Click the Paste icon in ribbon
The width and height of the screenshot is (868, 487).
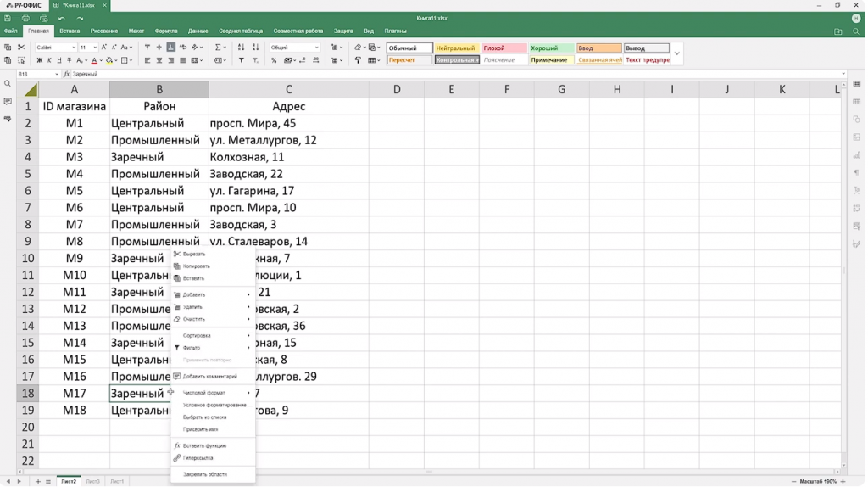pyautogui.click(x=8, y=60)
